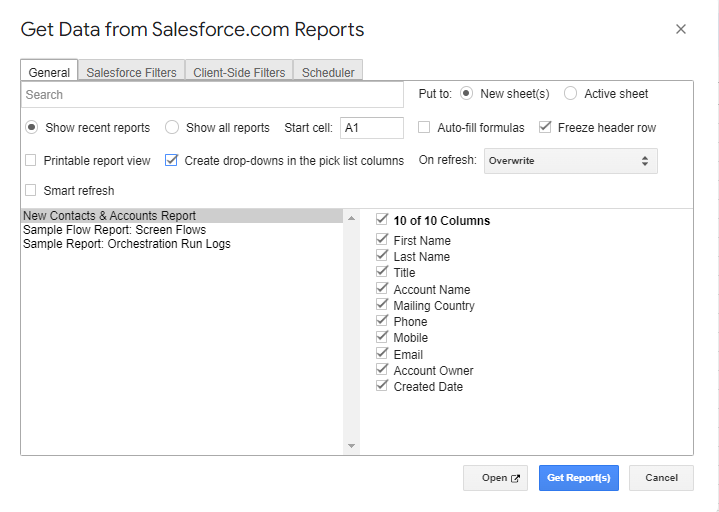This screenshot has height=512, width=719.
Task: Select Sample Flow Report: Screen Flows
Action: [x=114, y=230]
